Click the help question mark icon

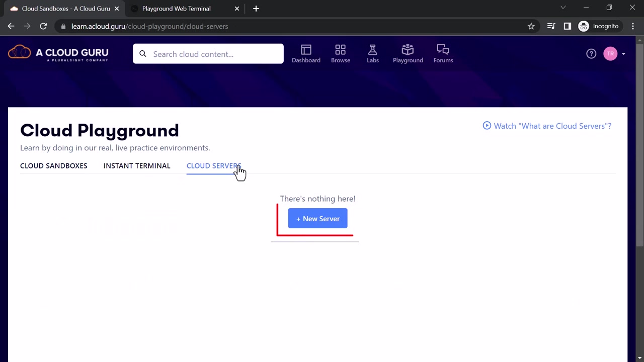[x=591, y=54]
